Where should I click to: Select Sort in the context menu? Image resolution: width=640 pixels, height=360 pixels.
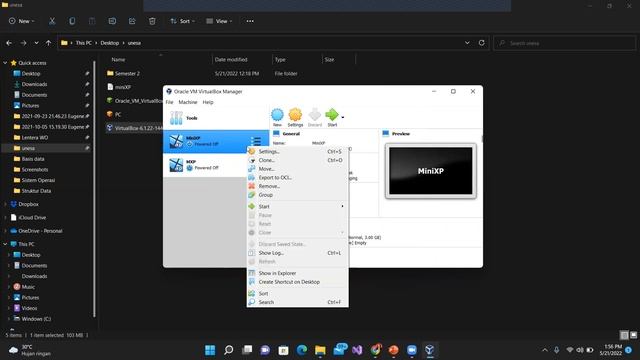click(x=297, y=293)
